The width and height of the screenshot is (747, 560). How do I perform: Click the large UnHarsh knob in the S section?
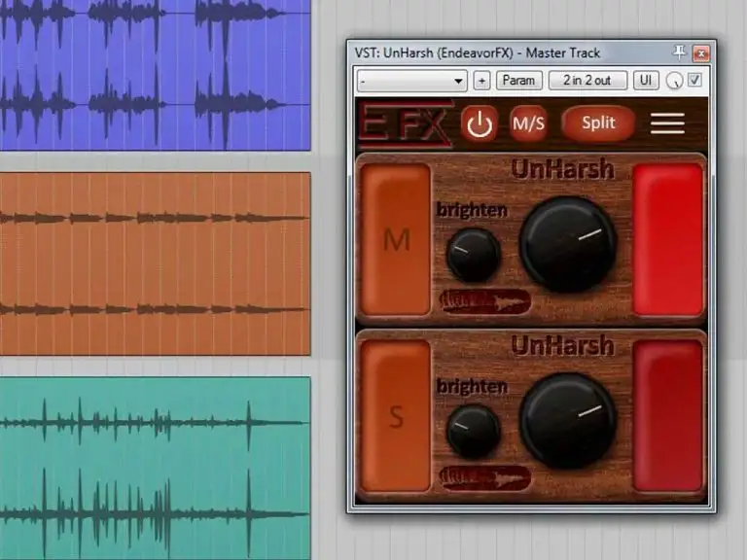(568, 421)
